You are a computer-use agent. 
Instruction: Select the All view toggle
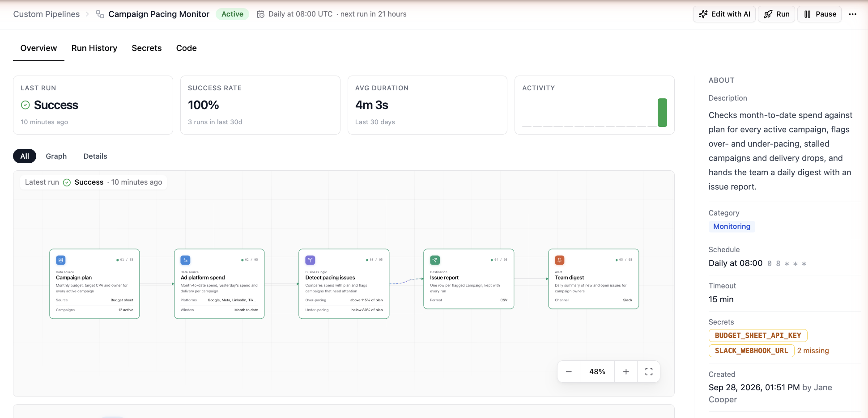(25, 156)
